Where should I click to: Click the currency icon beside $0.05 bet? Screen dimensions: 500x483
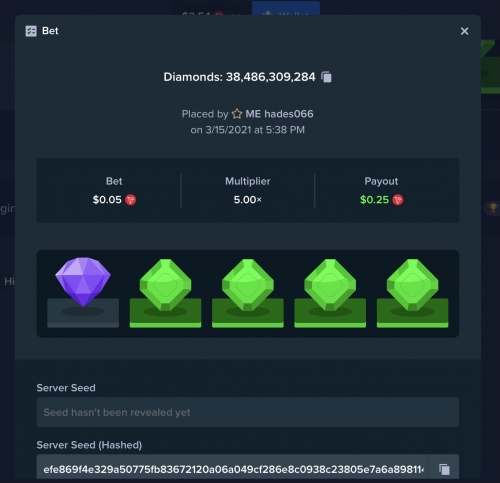pos(130,200)
